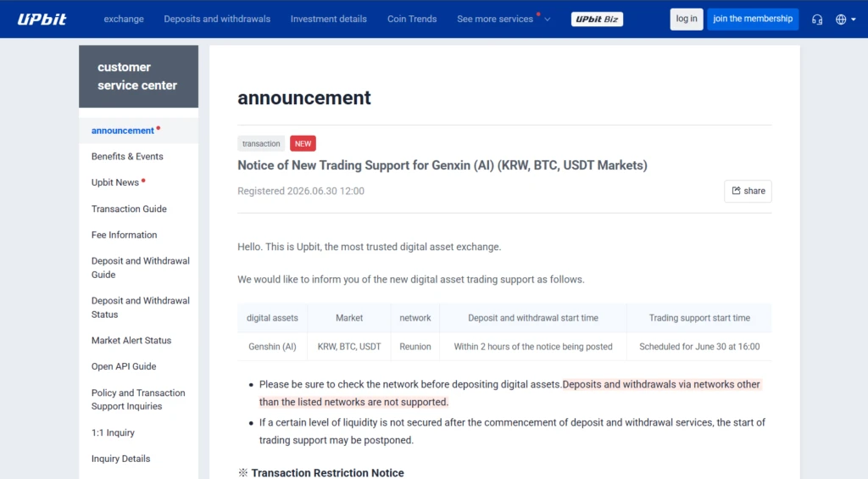This screenshot has width=868, height=479.
Task: Open the Upbit Biz badge
Action: point(597,19)
